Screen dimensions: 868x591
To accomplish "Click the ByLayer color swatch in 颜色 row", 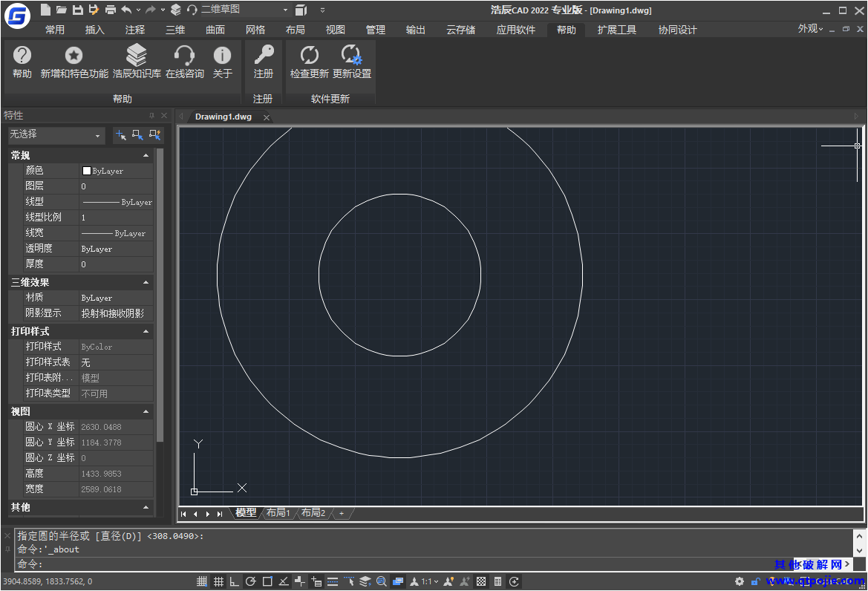I will [86, 171].
